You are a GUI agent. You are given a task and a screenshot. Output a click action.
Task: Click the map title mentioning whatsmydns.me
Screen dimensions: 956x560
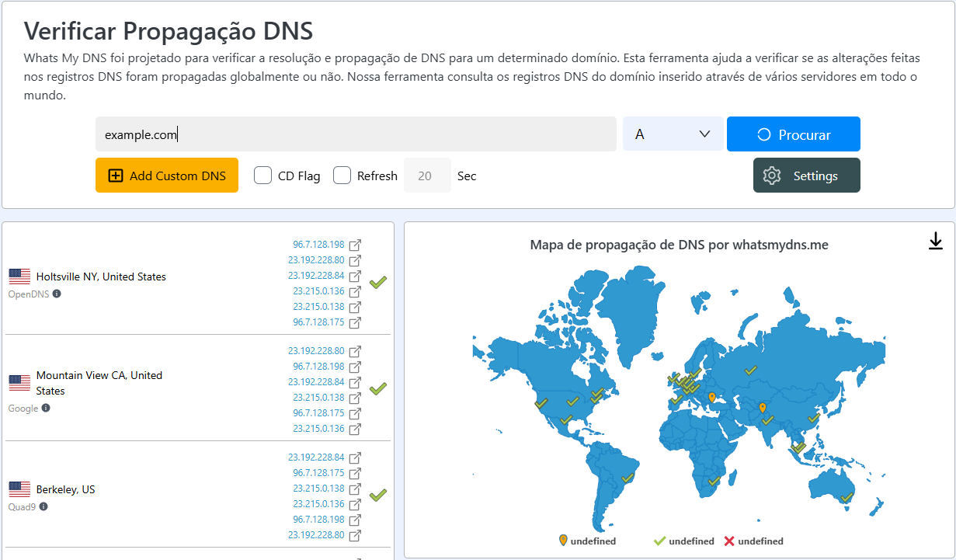coord(679,245)
